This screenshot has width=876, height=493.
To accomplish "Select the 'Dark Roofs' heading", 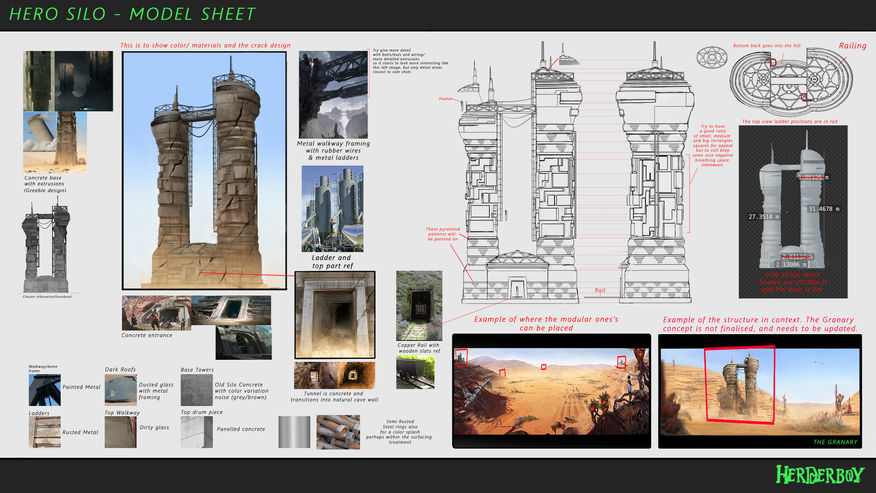I will (x=120, y=369).
